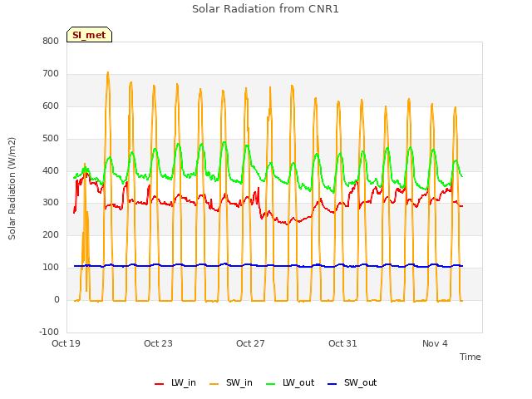Click the -100 y-axis tick label
532x399 pixels.
pyautogui.click(x=49, y=332)
